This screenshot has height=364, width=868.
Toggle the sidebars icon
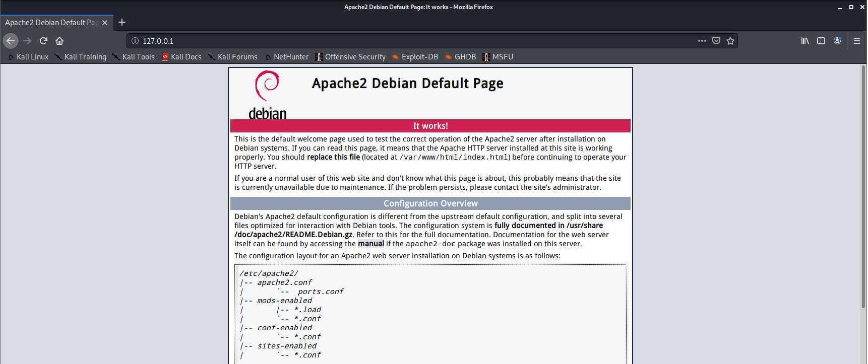point(821,41)
